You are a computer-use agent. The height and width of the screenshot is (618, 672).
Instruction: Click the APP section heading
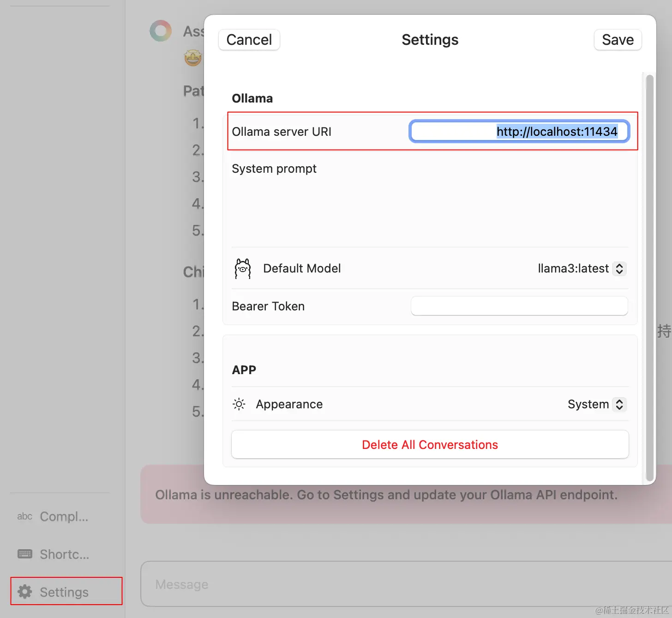coord(244,370)
